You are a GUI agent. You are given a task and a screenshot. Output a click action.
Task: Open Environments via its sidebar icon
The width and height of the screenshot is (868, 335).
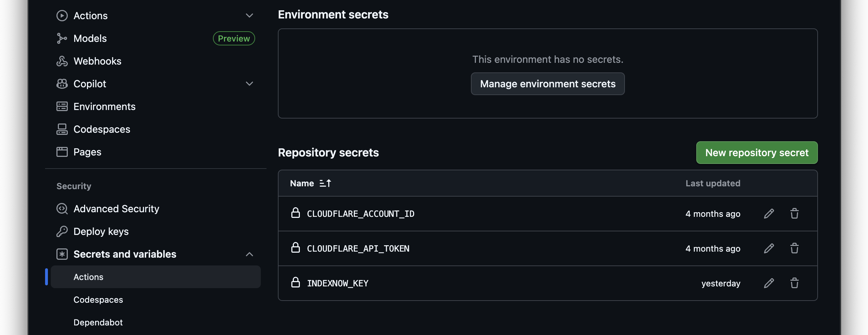click(62, 106)
